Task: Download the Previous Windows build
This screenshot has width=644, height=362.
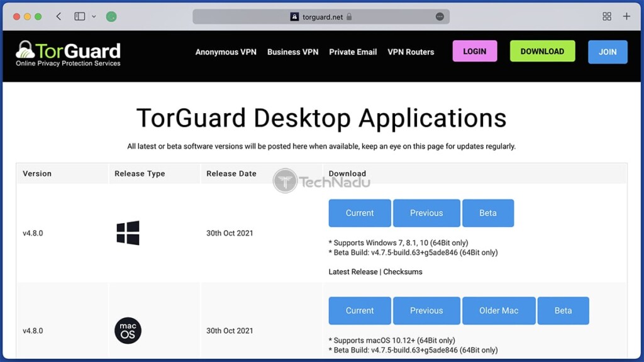Action: pos(426,213)
